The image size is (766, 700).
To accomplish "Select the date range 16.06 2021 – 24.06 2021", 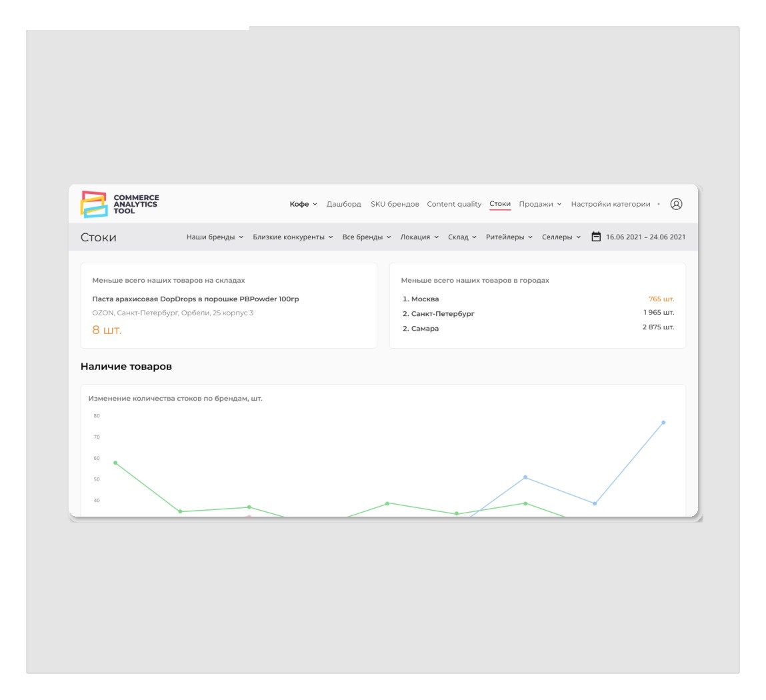I will (645, 237).
